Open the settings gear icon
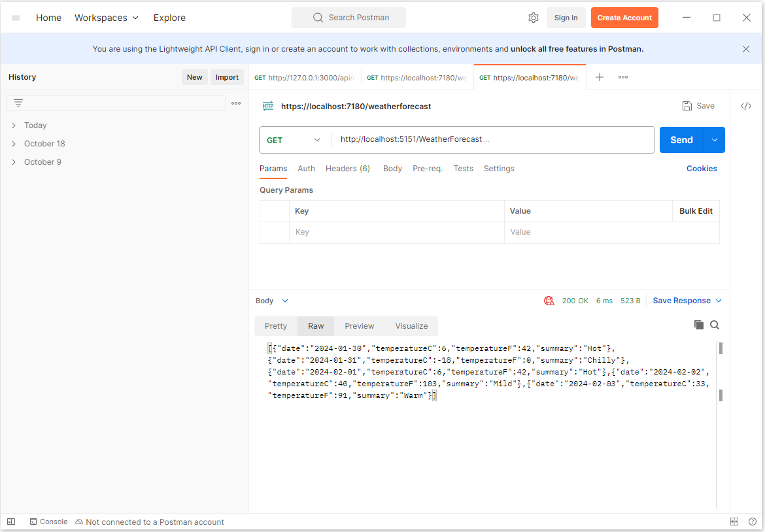This screenshot has width=765, height=532. pos(534,18)
